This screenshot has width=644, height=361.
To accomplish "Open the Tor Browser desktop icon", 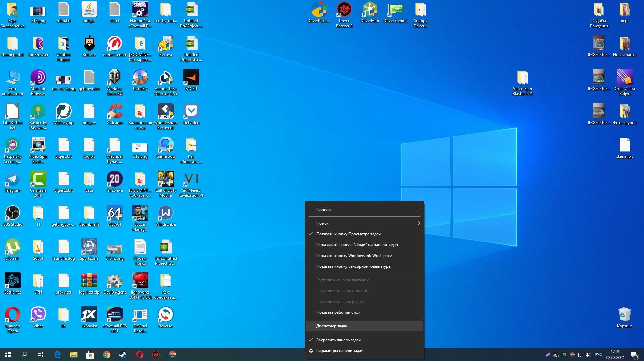I will tap(38, 47).
